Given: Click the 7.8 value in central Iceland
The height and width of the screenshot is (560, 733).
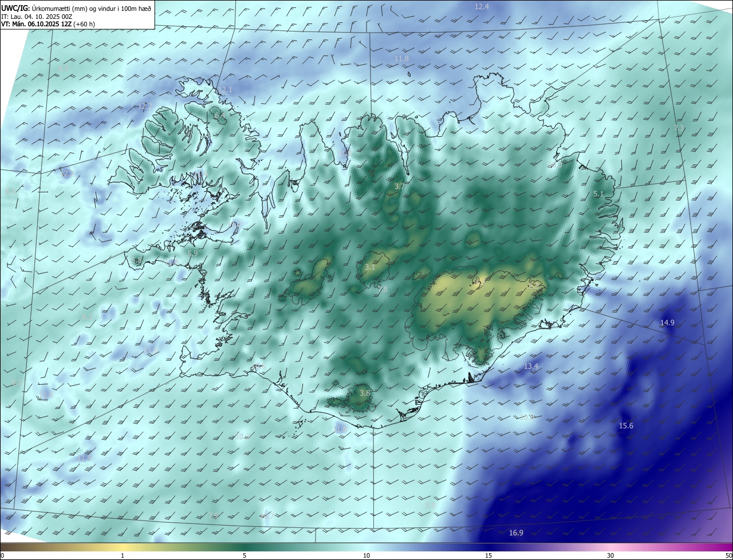Looking at the screenshot, I should [x=382, y=290].
